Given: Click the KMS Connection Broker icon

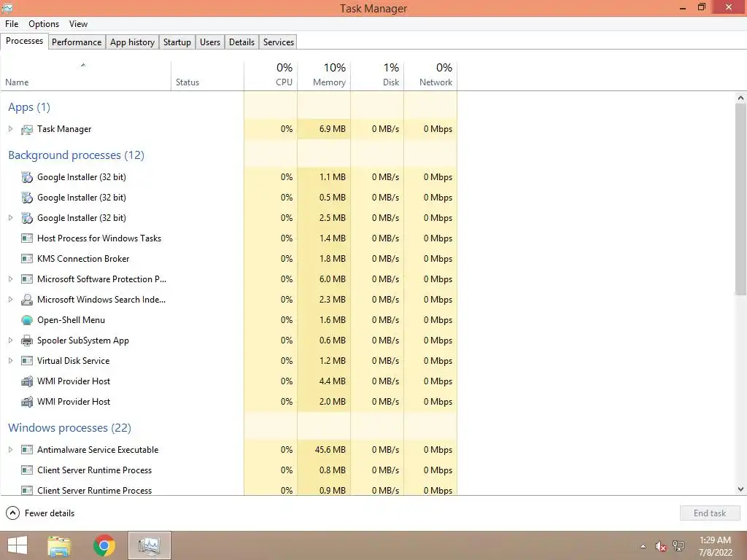Looking at the screenshot, I should (27, 259).
